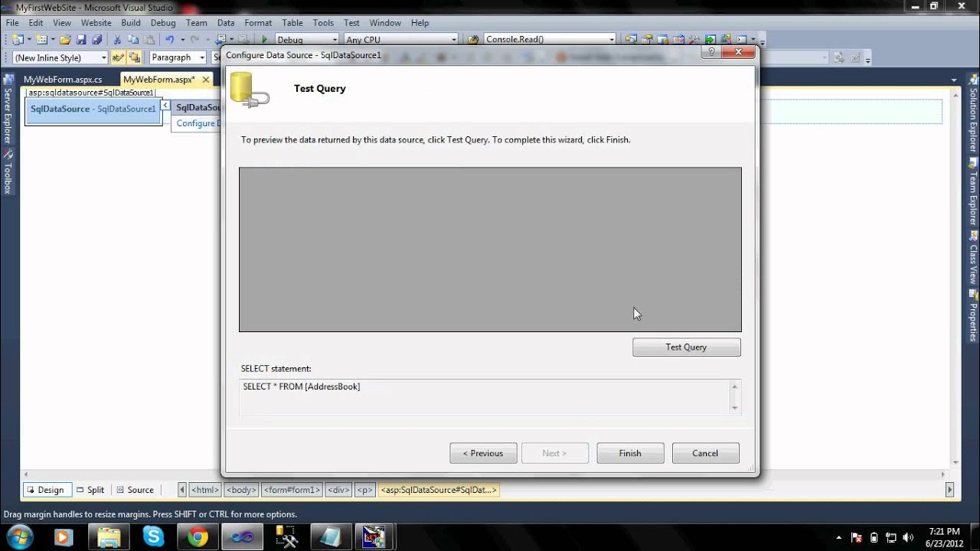Open the Properties side tab
This screenshot has width=980, height=551.
pyautogui.click(x=973, y=317)
